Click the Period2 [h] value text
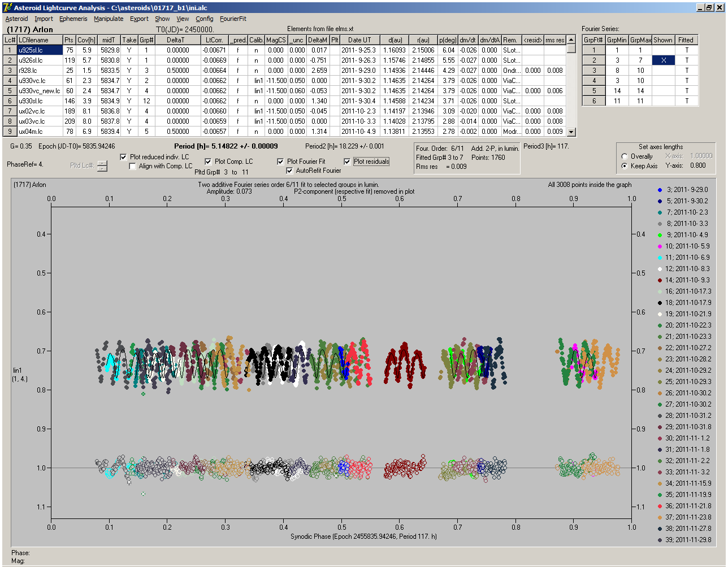Screen dimensions: 728x567 click(x=345, y=146)
